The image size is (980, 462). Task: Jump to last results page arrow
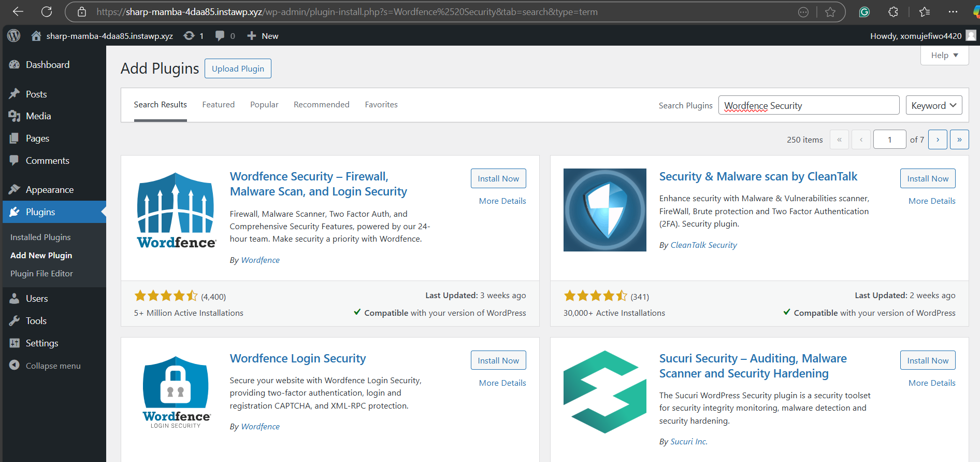point(959,139)
